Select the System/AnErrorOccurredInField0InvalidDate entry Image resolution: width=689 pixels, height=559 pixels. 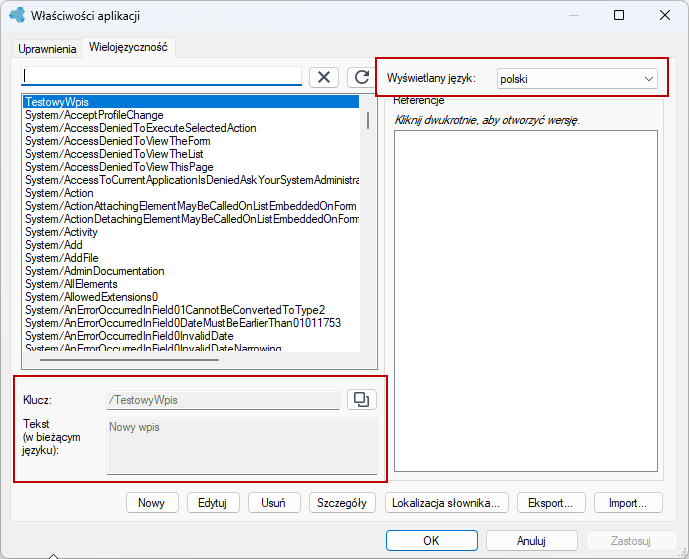pos(191,336)
